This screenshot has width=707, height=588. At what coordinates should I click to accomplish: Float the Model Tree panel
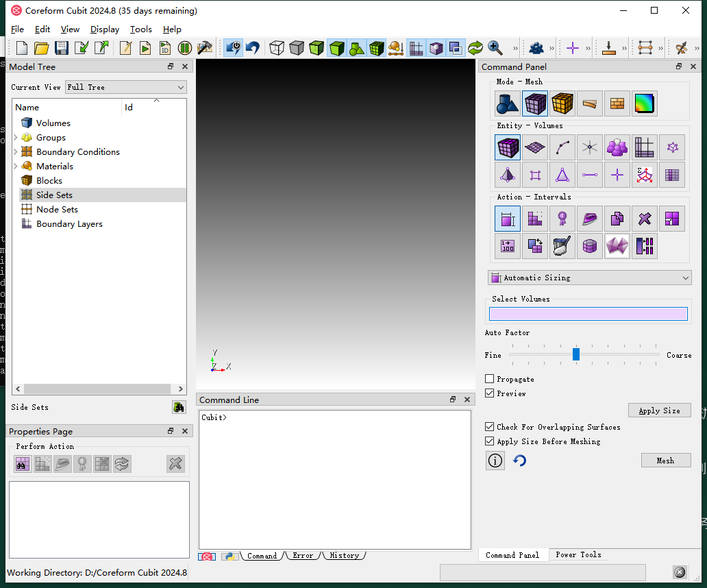(171, 66)
